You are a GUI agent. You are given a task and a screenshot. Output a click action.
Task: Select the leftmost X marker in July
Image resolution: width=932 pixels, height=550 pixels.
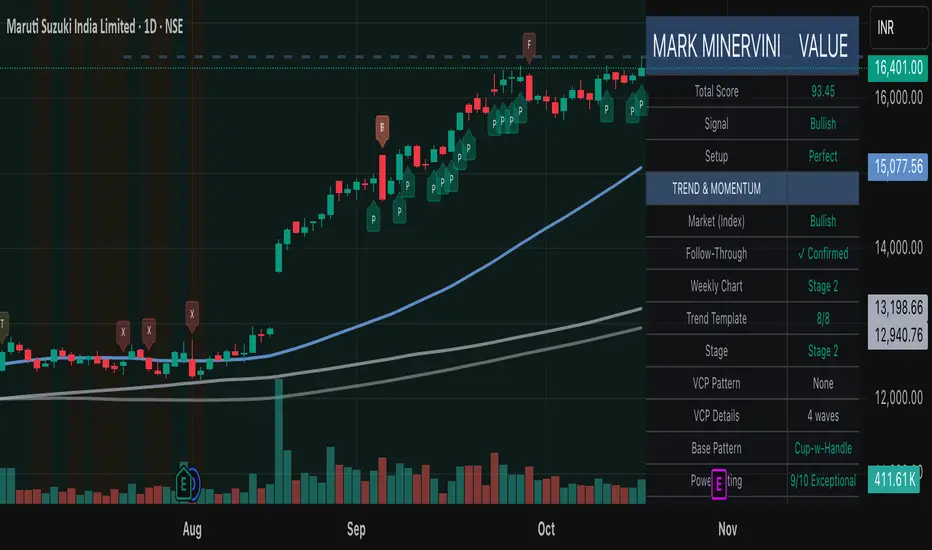123,334
